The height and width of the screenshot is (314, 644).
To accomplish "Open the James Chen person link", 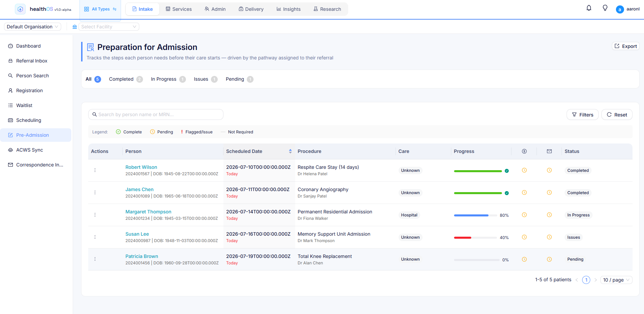I will coord(139,189).
